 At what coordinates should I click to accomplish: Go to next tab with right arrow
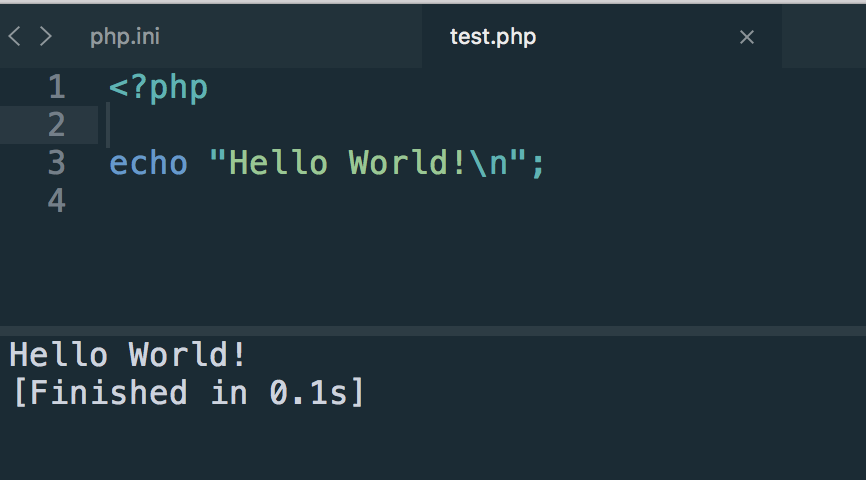[x=46, y=36]
